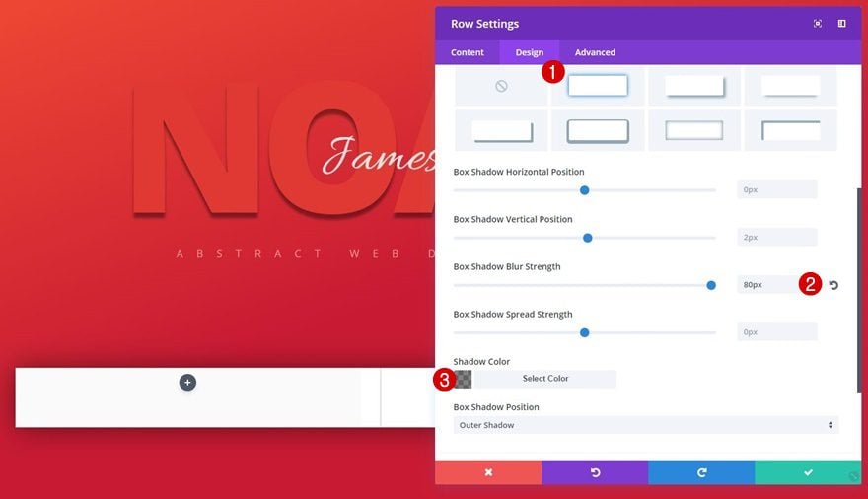Redo the change in the blue footer
The height and width of the screenshot is (499, 868).
point(701,472)
